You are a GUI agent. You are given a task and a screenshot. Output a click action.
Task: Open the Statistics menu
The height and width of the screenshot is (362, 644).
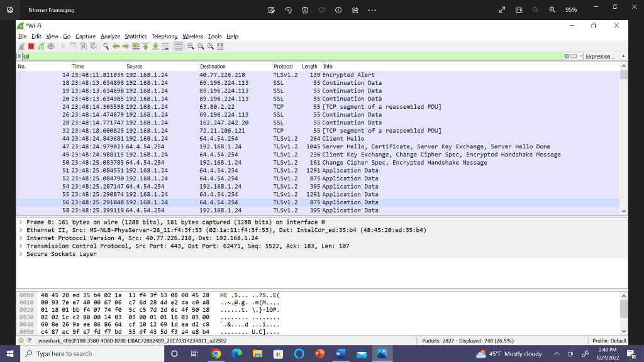[135, 36]
